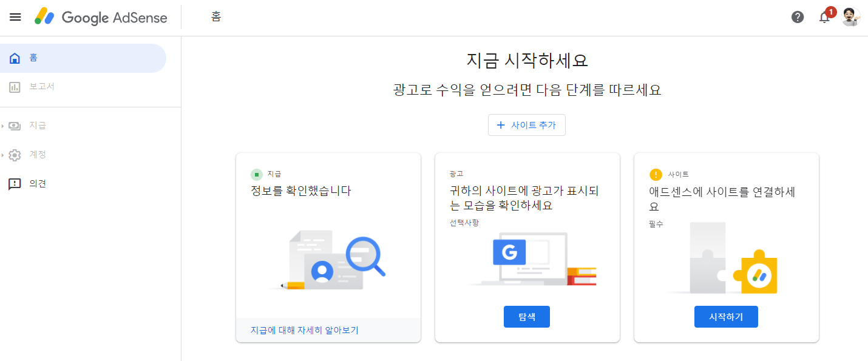The width and height of the screenshot is (868, 361).
Task: Click the yellow warning icon on 사이트 card
Action: tap(656, 175)
